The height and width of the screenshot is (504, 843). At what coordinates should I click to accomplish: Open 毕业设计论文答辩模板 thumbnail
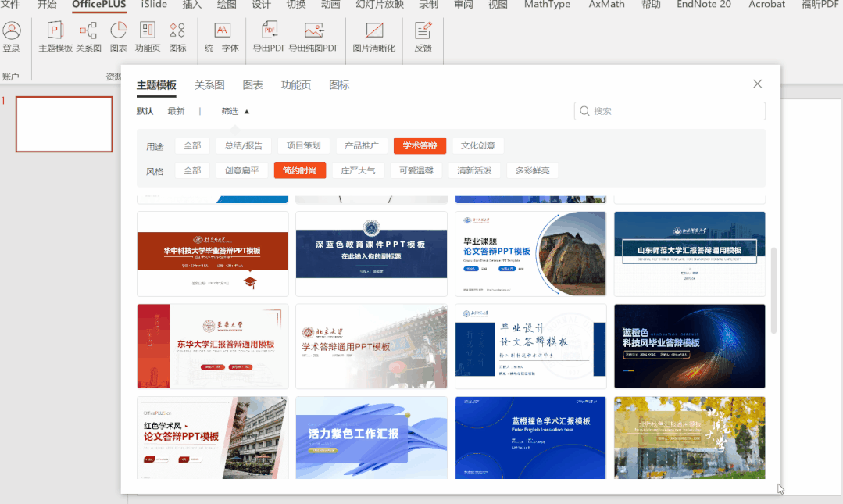pyautogui.click(x=530, y=346)
